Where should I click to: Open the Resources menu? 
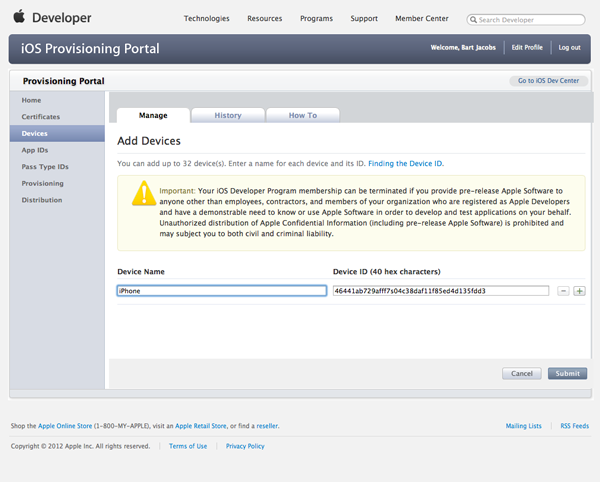click(264, 18)
